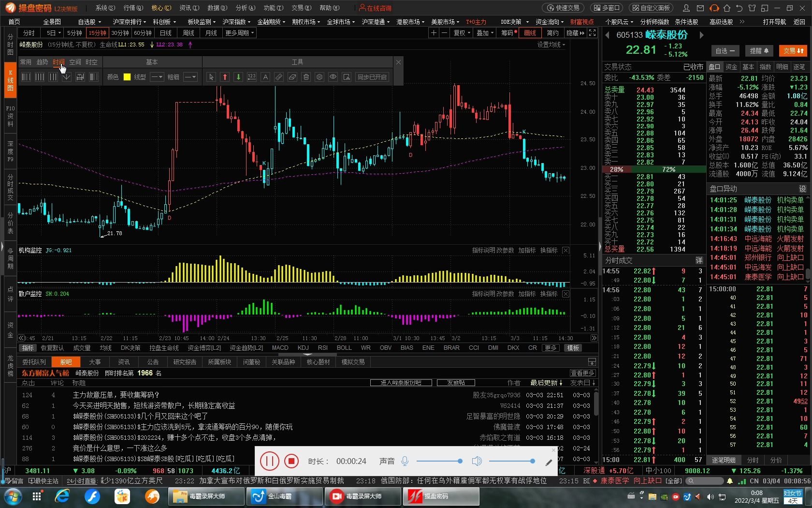This screenshot has height=508, width=812.
Task: Click the 自定义面板 button
Action: [652, 8]
